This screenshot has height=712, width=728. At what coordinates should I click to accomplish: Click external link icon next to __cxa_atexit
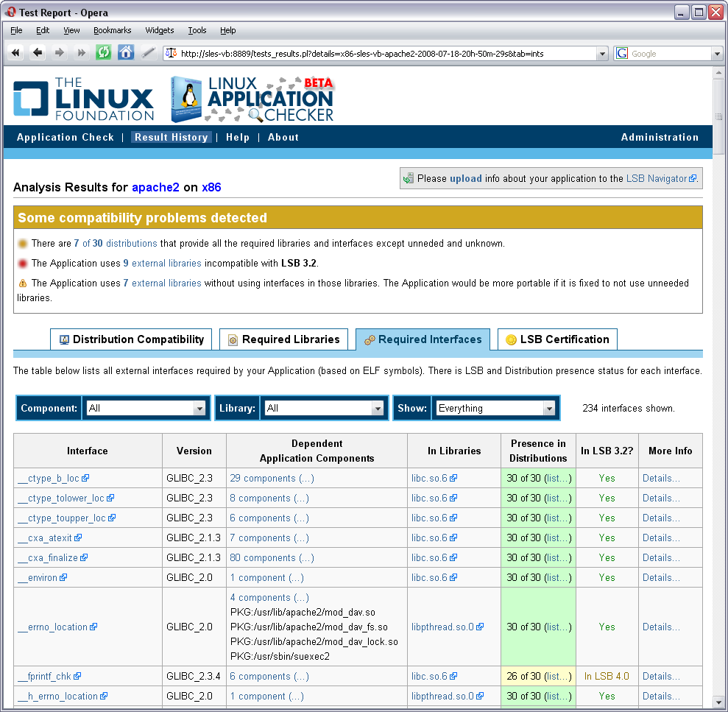tap(78, 537)
